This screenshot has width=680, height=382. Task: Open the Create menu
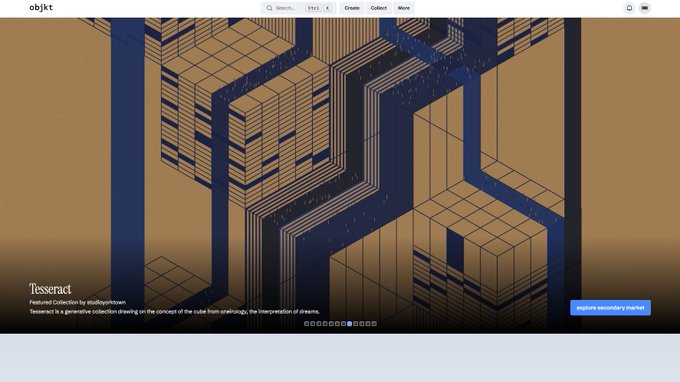pyautogui.click(x=352, y=8)
